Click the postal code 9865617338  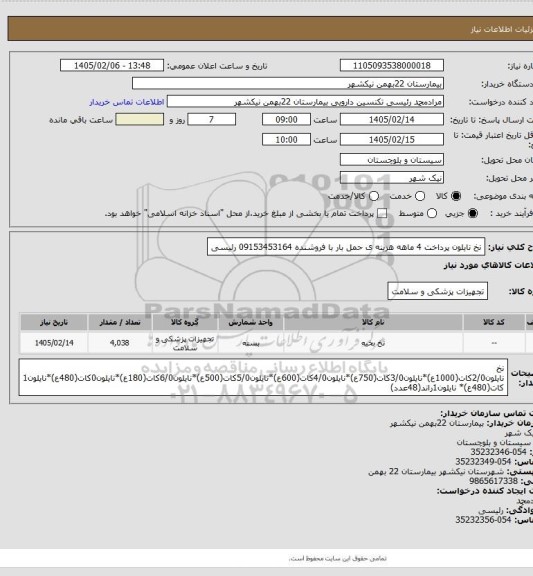(x=493, y=480)
